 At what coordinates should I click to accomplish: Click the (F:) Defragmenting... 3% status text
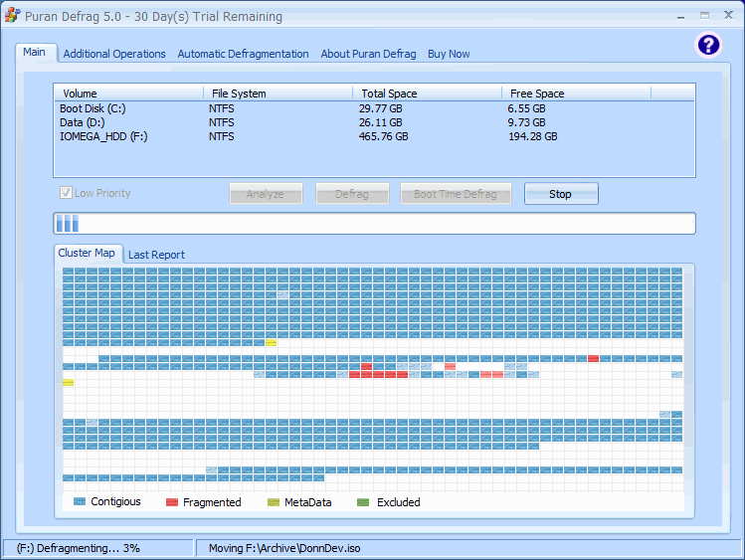point(79,548)
